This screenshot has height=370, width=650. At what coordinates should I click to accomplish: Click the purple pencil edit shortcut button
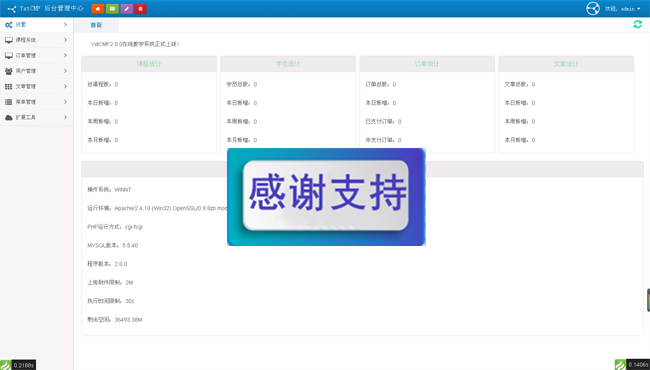pyautogui.click(x=126, y=9)
